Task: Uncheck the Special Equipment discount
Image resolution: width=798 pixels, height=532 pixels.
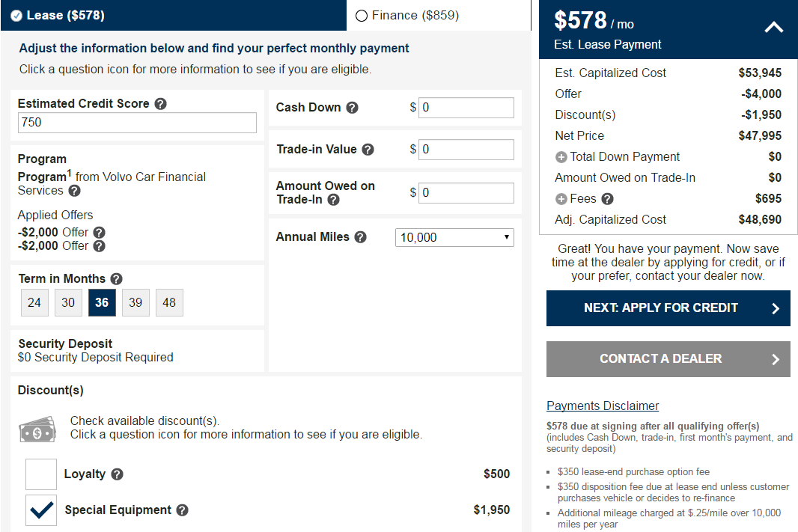Action: (41, 510)
